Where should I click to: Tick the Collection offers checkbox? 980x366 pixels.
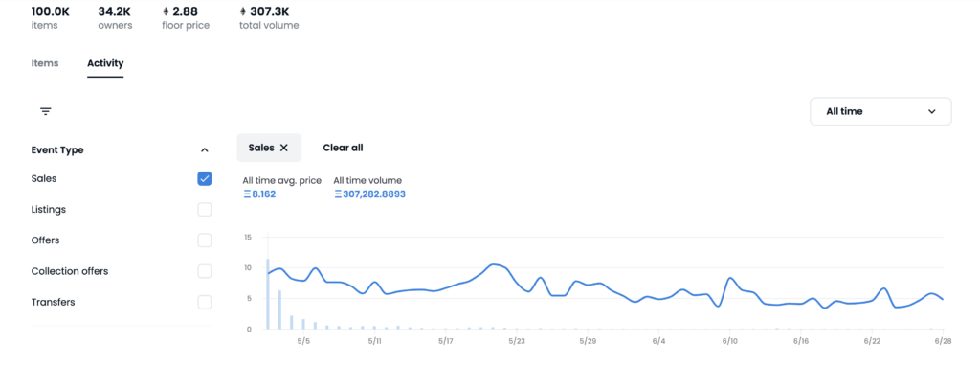[205, 271]
